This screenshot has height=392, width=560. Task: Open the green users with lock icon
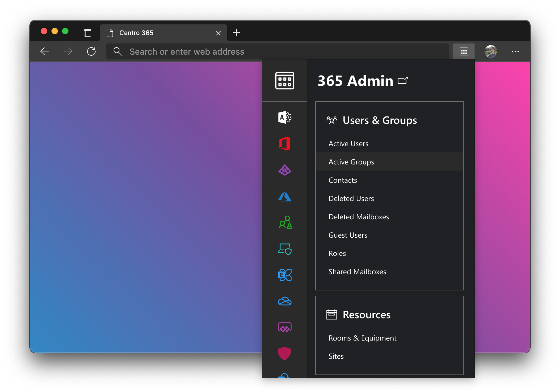[285, 222]
